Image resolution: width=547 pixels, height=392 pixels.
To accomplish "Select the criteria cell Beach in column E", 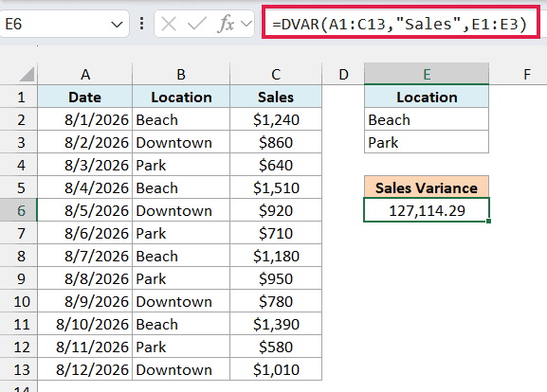I will click(x=427, y=119).
